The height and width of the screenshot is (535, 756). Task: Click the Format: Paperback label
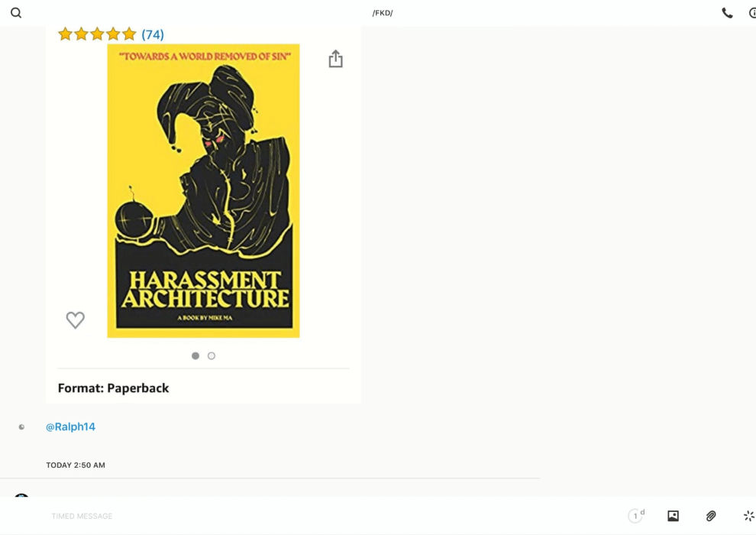113,388
